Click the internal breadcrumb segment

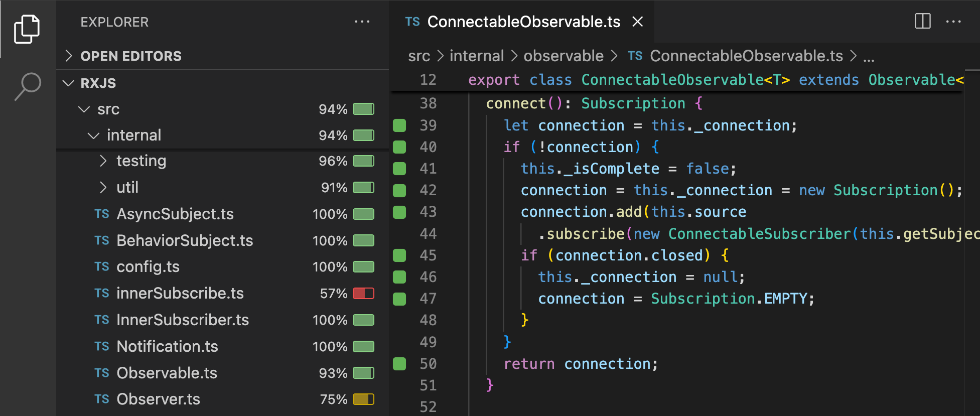[476, 56]
